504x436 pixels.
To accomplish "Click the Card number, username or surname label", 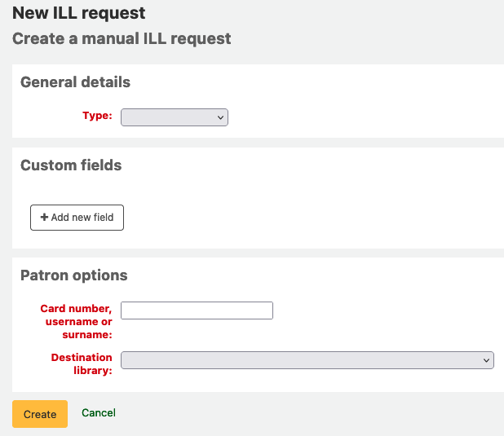I will pyautogui.click(x=76, y=321).
